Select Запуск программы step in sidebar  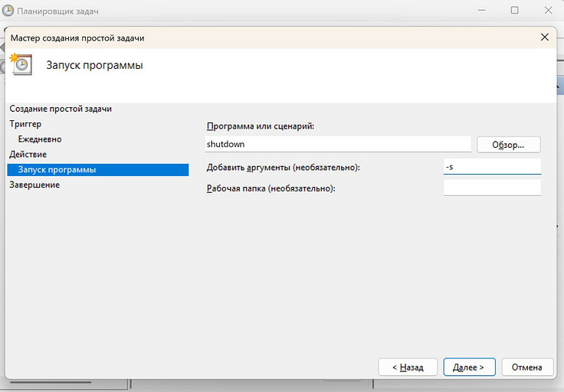(98, 170)
